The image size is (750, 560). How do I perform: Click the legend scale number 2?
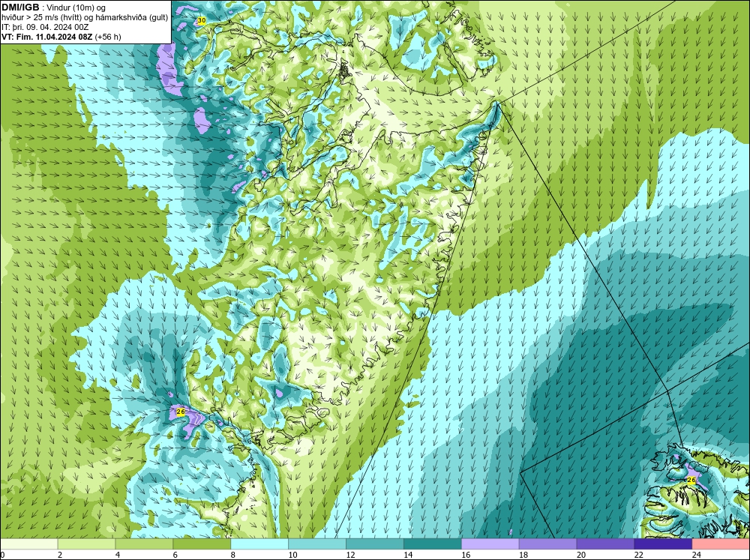tap(60, 555)
